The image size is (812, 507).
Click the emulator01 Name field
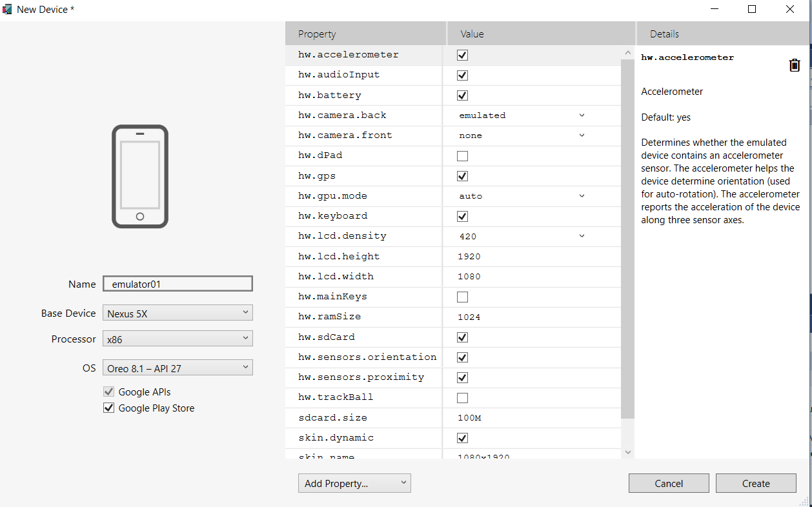(178, 283)
